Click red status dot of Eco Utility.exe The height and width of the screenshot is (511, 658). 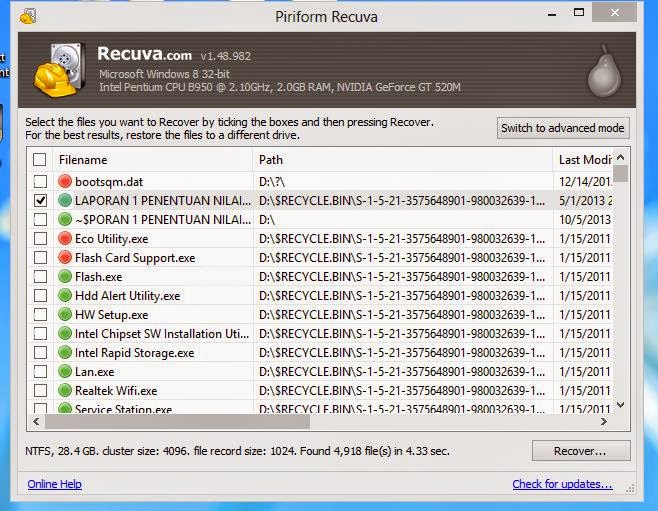pos(65,238)
